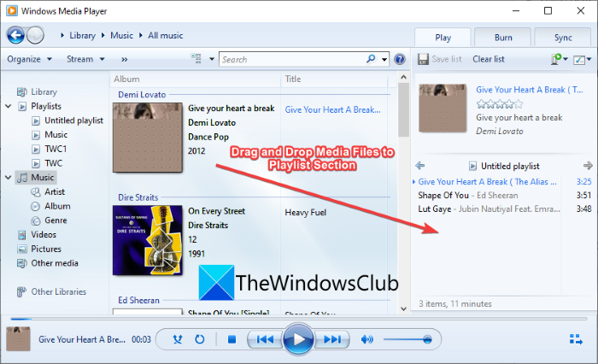Open Other Libraries in the navigation pane
Image resolution: width=598 pixels, height=364 pixels.
(x=58, y=292)
